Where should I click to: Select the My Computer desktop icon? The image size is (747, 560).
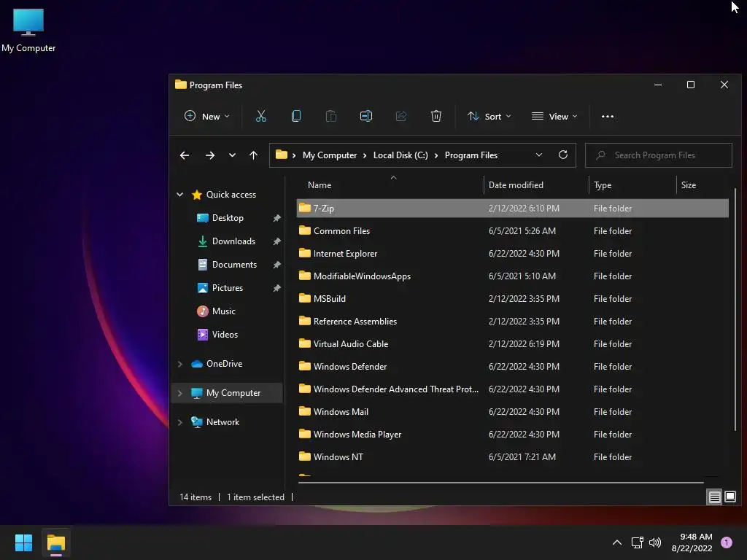point(28,31)
